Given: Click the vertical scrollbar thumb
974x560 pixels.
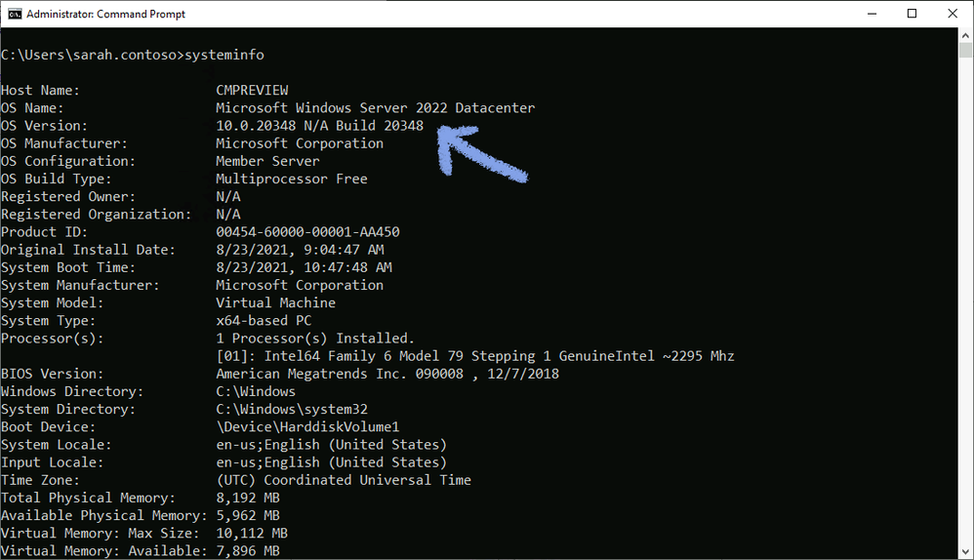Looking at the screenshot, I should pyautogui.click(x=965, y=51).
